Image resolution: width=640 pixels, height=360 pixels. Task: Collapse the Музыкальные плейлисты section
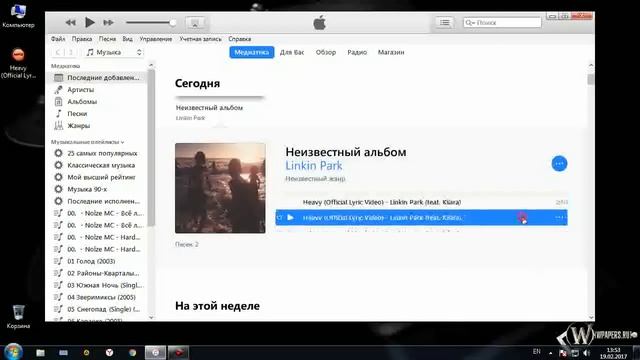pos(87,142)
